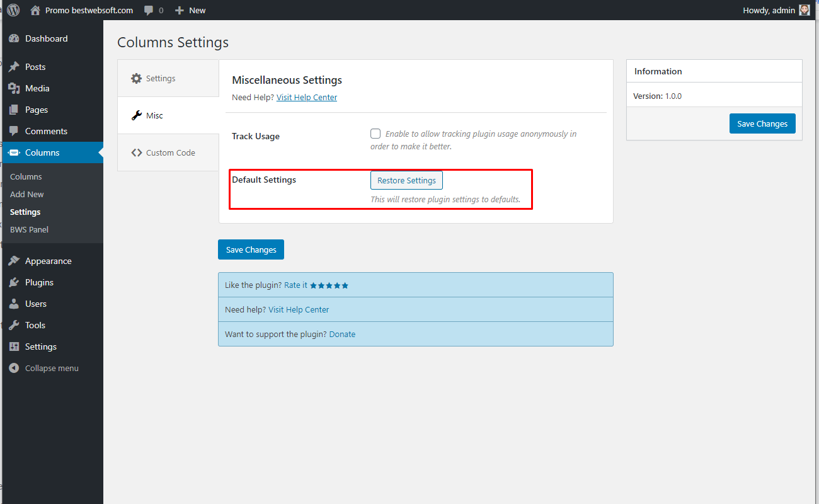Enable the Track Usage checkbox
Image resolution: width=819 pixels, height=504 pixels.
(x=375, y=134)
